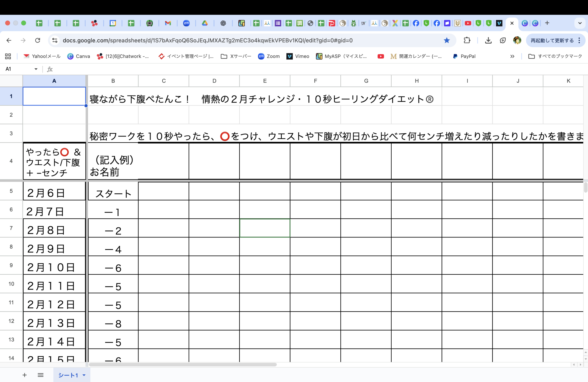Expand the hidden bookmarks chevron
This screenshot has height=382, width=588.
click(x=512, y=56)
